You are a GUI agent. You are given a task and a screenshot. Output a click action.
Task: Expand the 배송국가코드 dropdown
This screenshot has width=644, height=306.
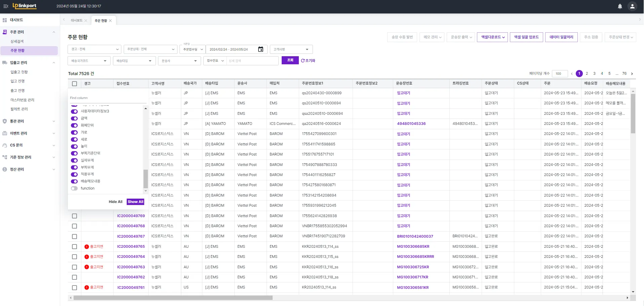click(x=89, y=61)
